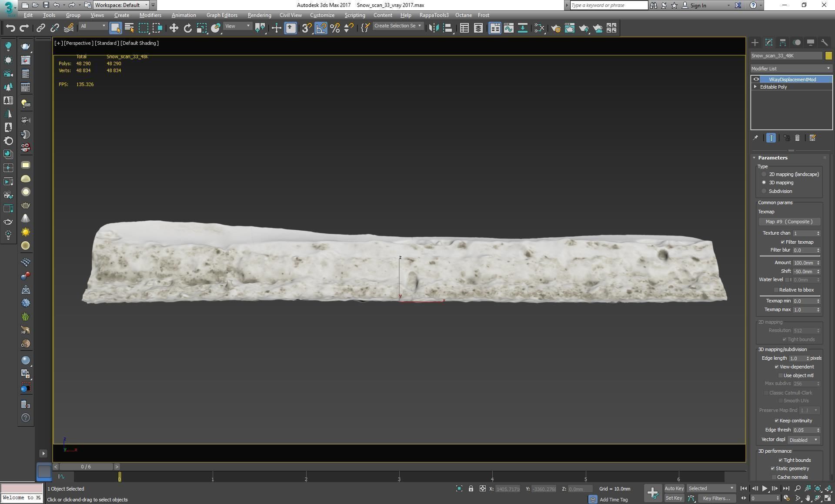Image resolution: width=835 pixels, height=504 pixels.
Task: Select the Rotate tool
Action: click(x=187, y=28)
